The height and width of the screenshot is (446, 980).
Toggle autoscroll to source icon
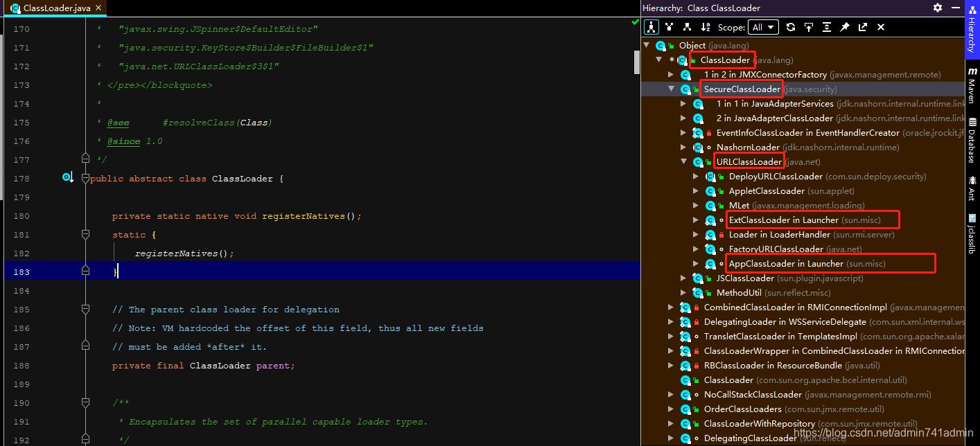809,27
